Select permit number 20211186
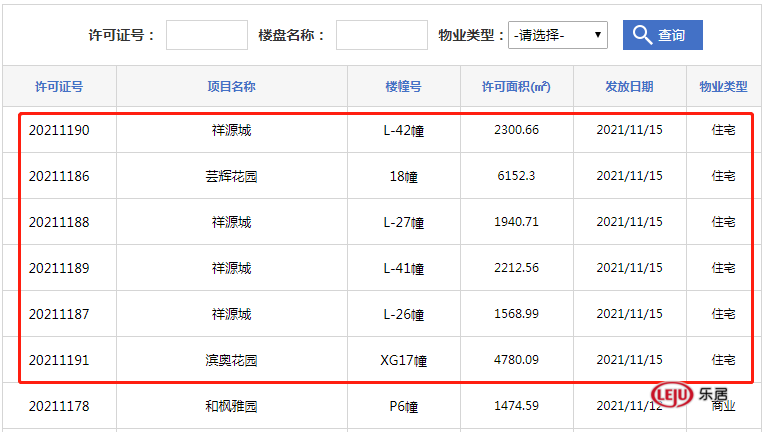This screenshot has width=764, height=432. click(59, 176)
